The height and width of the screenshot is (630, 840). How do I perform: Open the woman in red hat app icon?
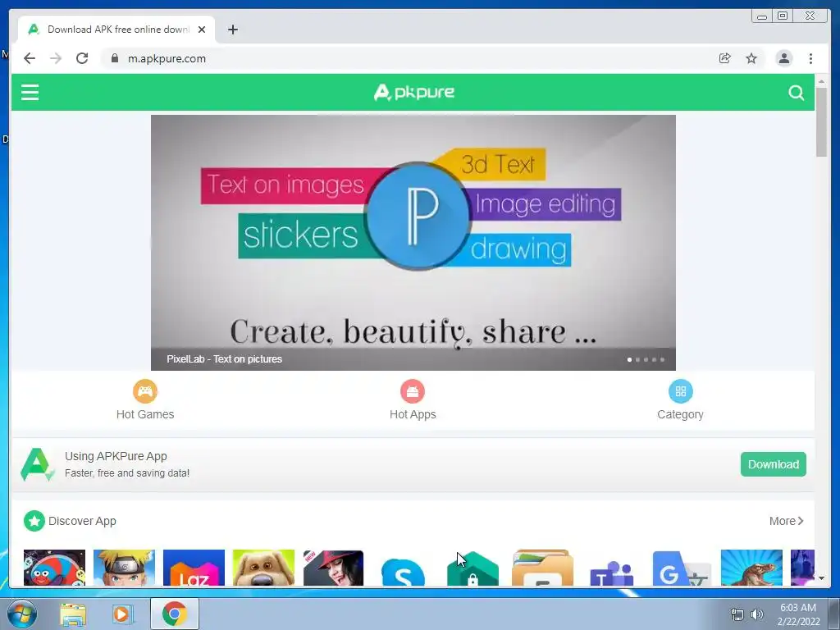[333, 568]
